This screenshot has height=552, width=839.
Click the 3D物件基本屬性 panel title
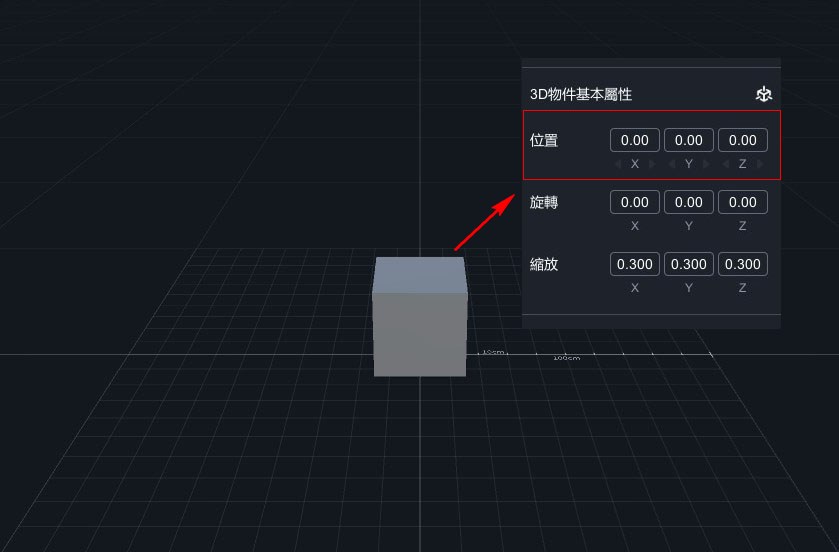[x=581, y=94]
